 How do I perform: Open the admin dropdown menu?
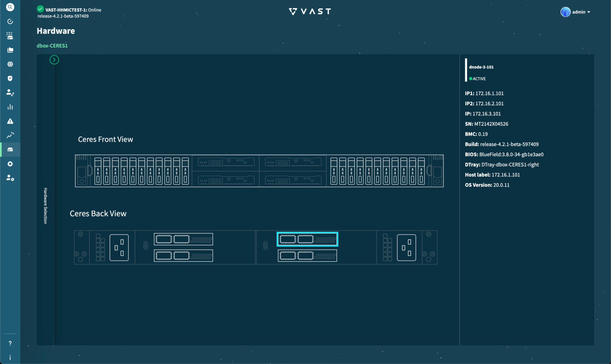click(x=581, y=12)
